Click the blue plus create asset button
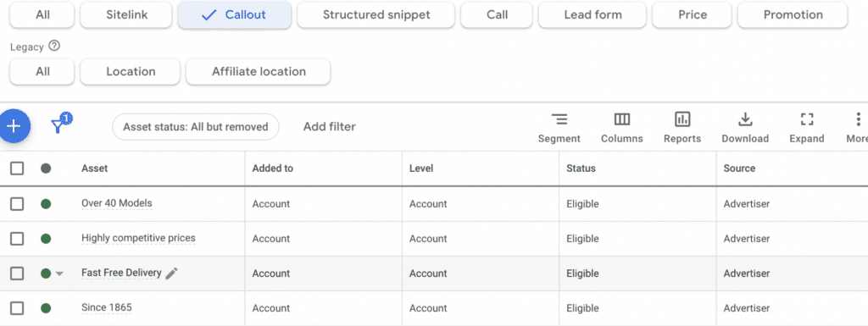This screenshot has height=326, width=868. point(14,126)
